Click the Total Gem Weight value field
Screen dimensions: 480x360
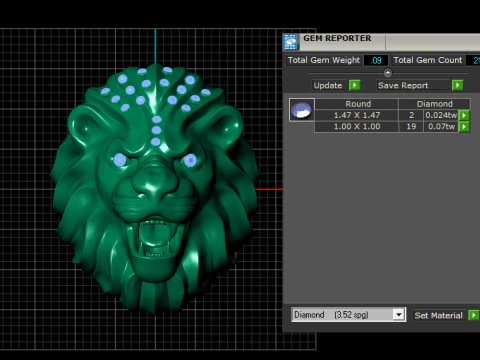(376, 60)
